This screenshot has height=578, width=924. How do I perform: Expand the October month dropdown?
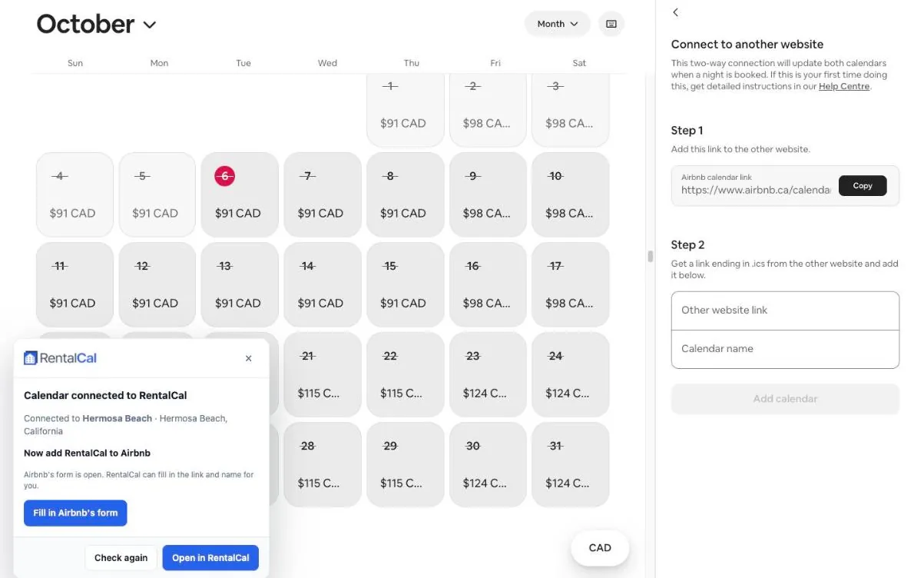97,24
